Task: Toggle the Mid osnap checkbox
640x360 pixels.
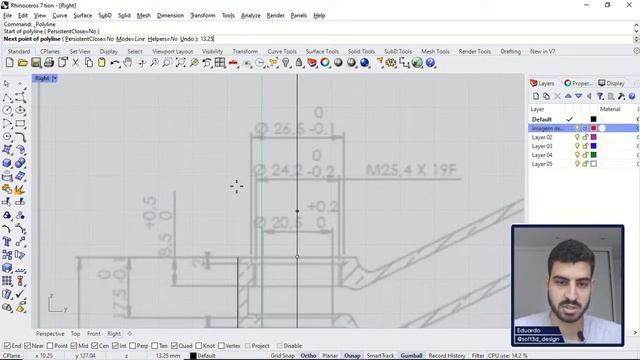Action: point(73,346)
